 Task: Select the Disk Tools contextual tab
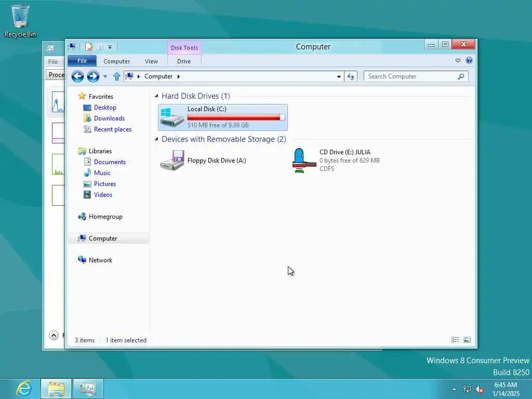[184, 48]
